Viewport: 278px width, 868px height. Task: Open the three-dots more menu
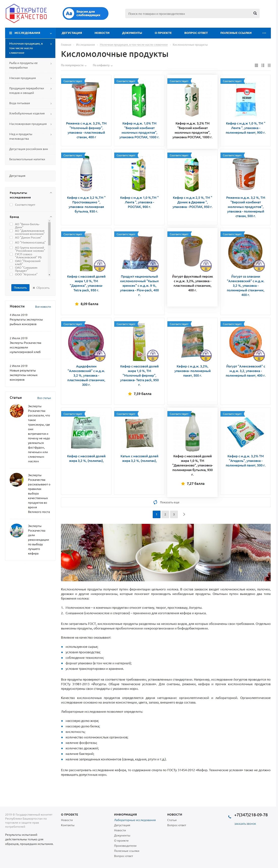264,33
